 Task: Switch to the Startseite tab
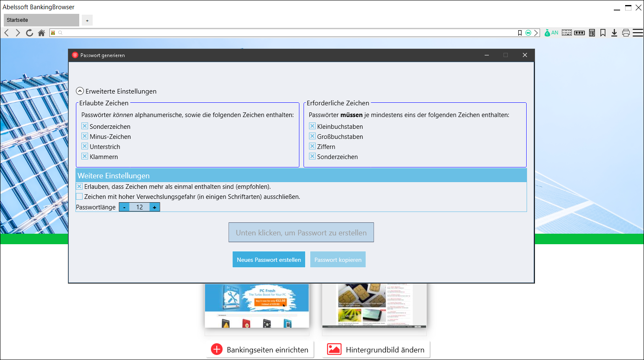pyautogui.click(x=41, y=20)
